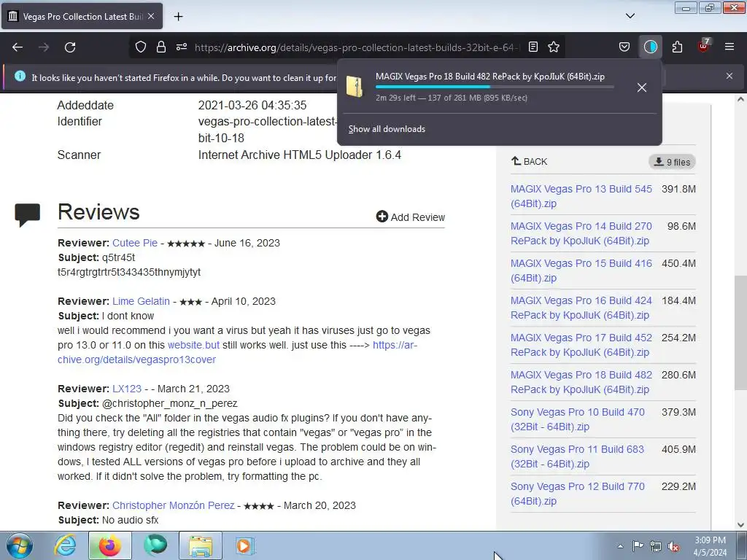This screenshot has width=747, height=560.
Task: Click Show all downloads
Action: click(x=387, y=129)
